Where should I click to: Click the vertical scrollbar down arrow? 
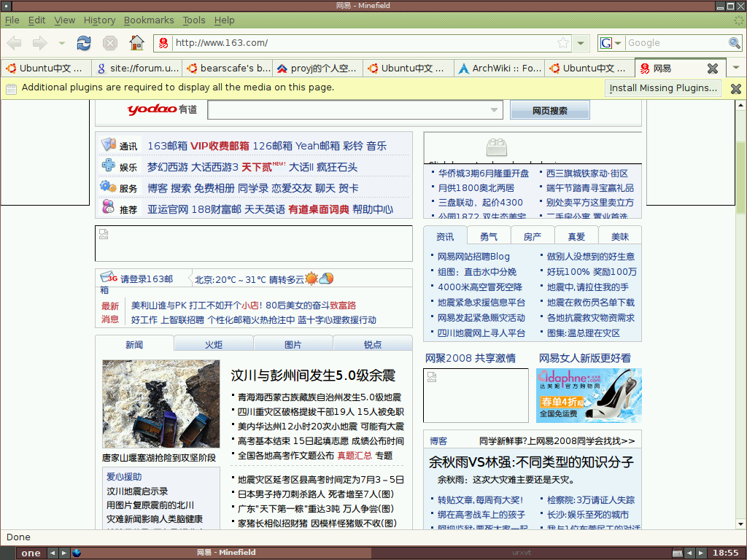point(740,524)
